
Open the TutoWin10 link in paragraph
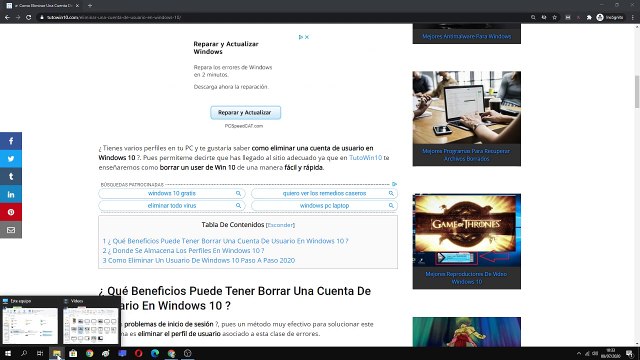(x=365, y=158)
